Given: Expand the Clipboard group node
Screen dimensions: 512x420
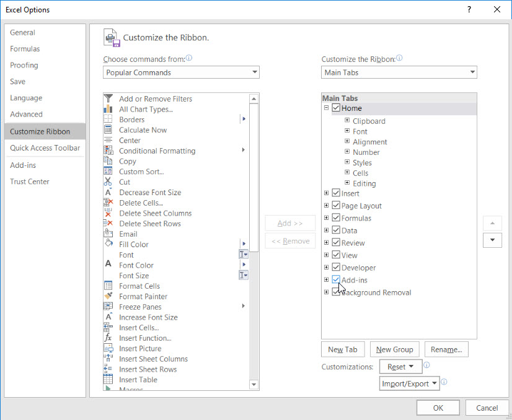Looking at the screenshot, I should 347,120.
